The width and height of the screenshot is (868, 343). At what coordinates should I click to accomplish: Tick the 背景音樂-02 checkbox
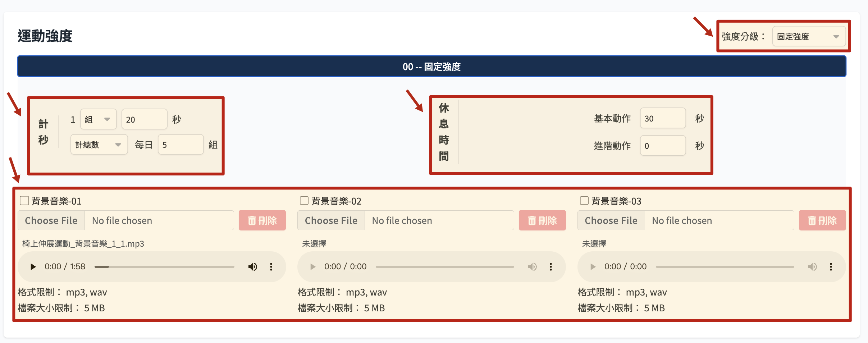tap(304, 201)
